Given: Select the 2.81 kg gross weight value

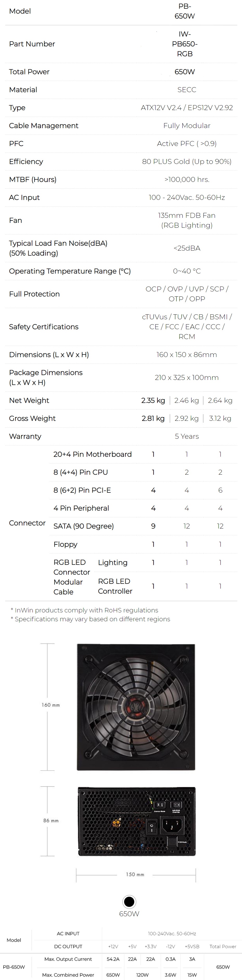Looking at the screenshot, I should tap(153, 418).
